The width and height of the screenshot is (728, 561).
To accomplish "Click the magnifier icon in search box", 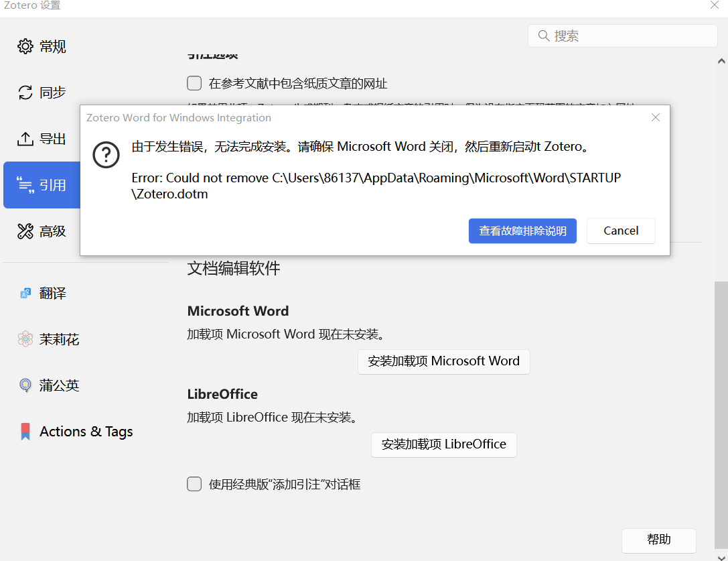I will point(543,36).
